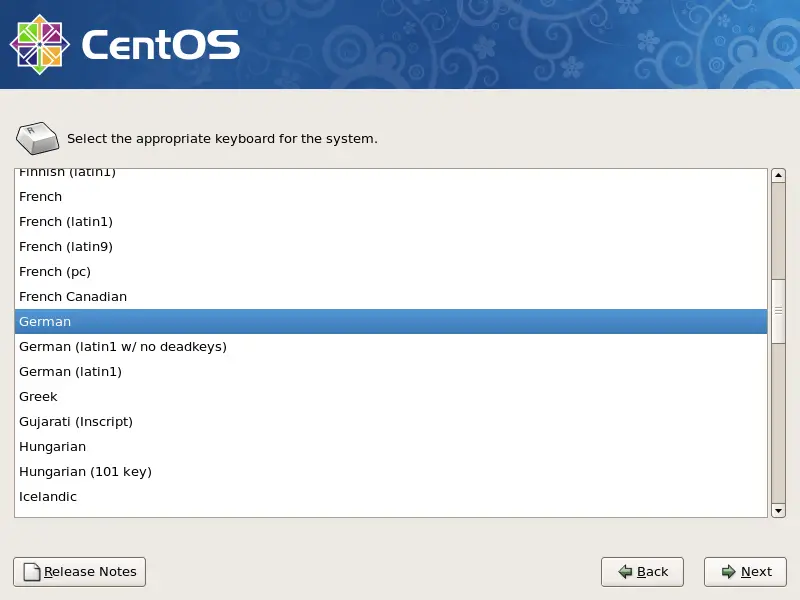Click the vertical scrollbar thumb
The image size is (800, 600).
pos(778,311)
